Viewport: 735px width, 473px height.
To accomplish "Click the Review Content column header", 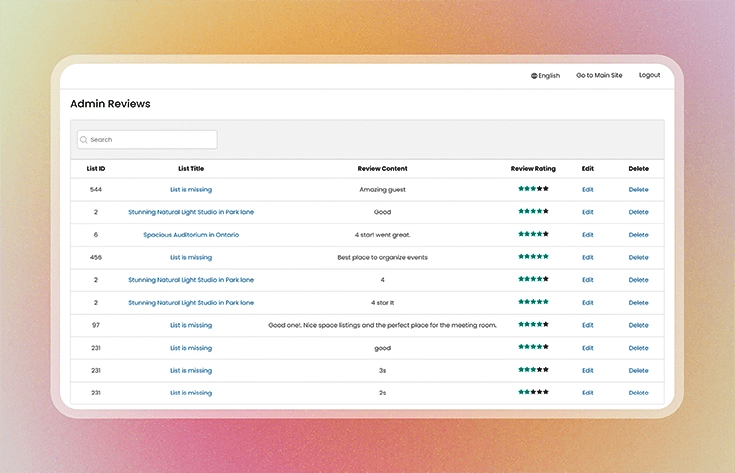I will (x=382, y=168).
